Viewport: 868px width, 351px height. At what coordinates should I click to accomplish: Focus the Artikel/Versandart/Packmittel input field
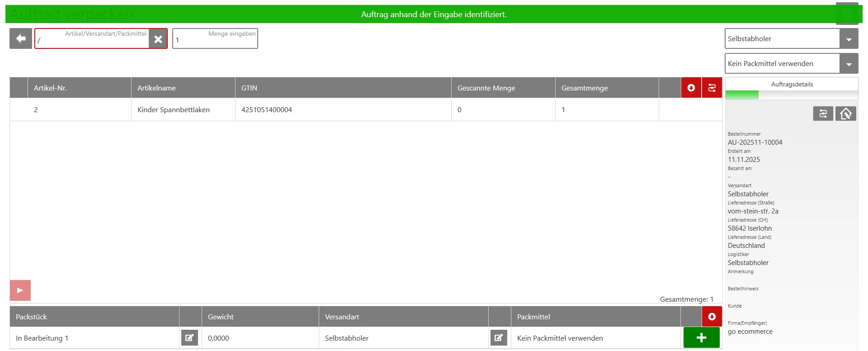click(92, 38)
